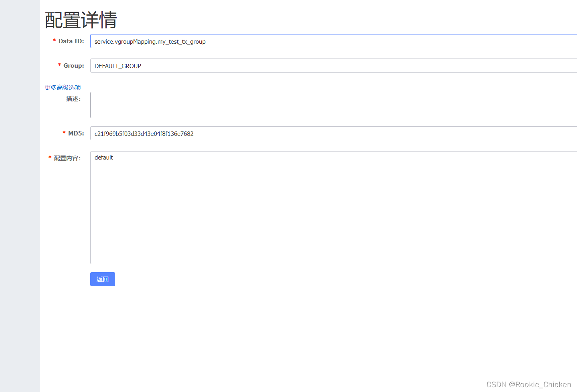This screenshot has width=577, height=392.
Task: Click inside the 描述 description textarea
Action: [x=241, y=105]
